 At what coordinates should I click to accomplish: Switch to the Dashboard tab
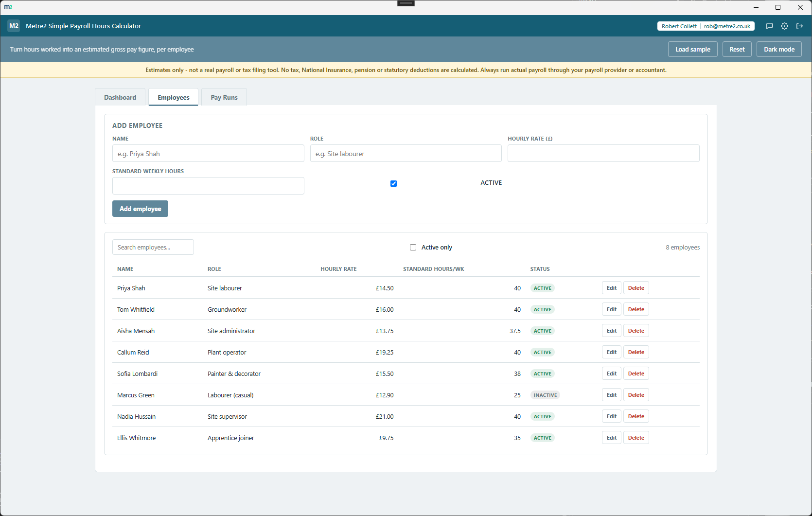pos(120,97)
